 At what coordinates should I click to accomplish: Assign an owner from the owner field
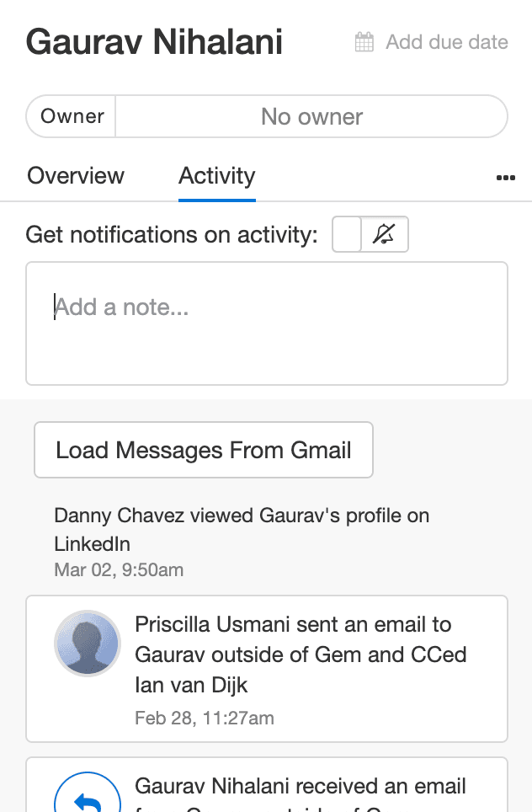(x=311, y=116)
